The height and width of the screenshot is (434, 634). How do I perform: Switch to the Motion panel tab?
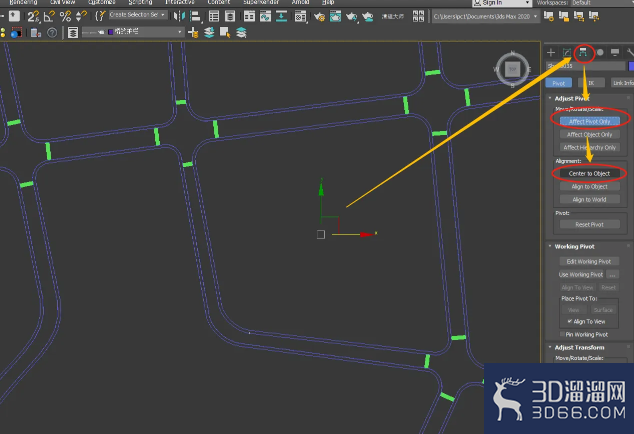click(600, 53)
